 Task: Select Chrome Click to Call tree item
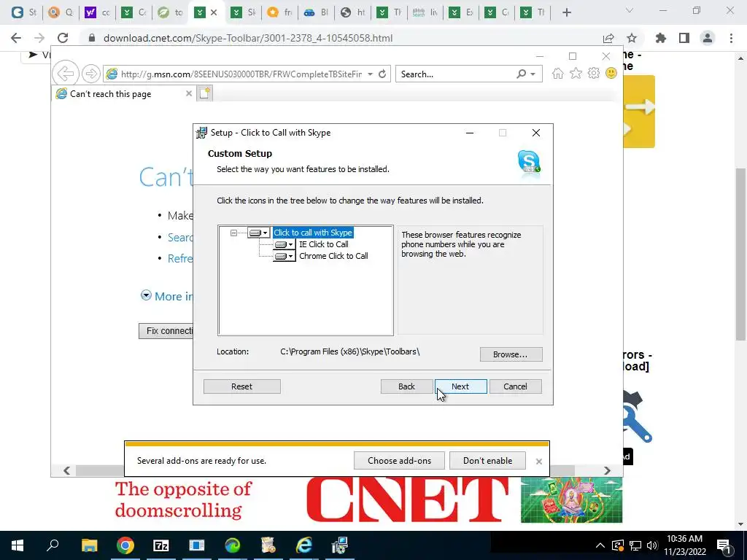pos(333,256)
